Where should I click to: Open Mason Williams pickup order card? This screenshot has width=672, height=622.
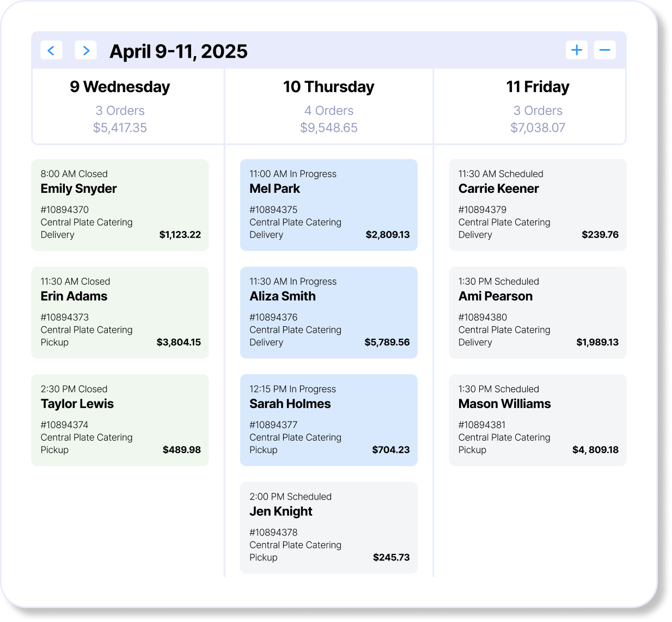[537, 420]
